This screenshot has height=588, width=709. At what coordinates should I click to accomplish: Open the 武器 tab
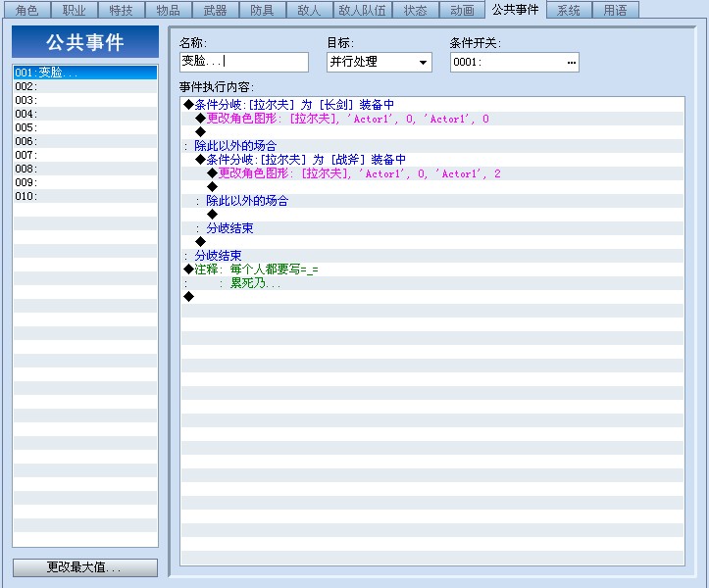215,10
